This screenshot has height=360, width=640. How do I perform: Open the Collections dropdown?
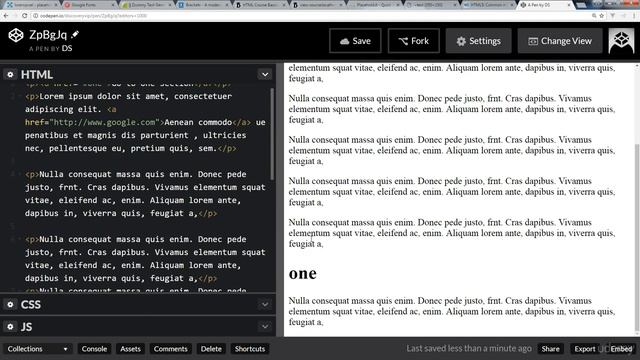(37, 349)
